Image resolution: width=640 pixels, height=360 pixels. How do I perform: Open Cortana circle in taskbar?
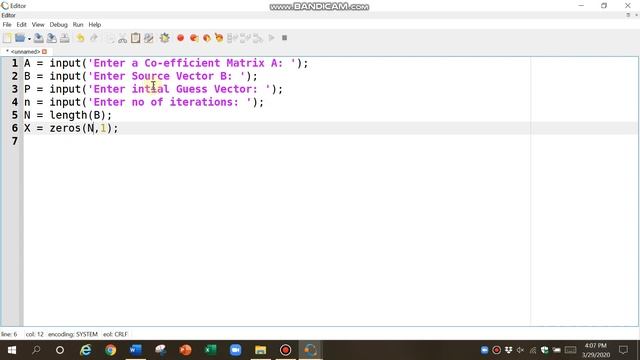pos(60,350)
